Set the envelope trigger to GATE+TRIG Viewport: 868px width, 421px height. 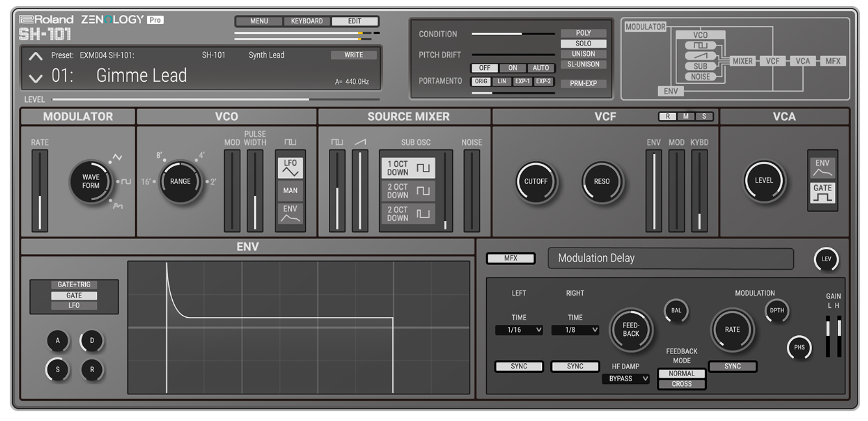(74, 285)
